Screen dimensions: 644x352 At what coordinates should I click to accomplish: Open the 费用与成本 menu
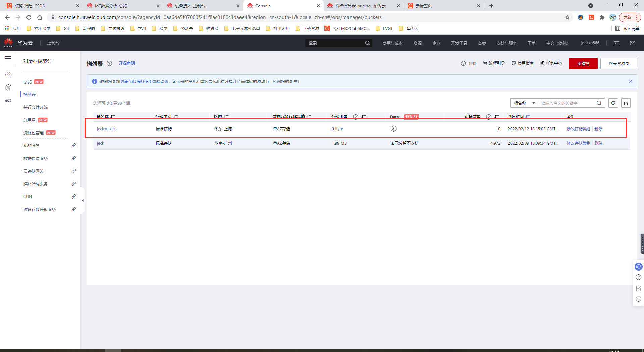392,43
